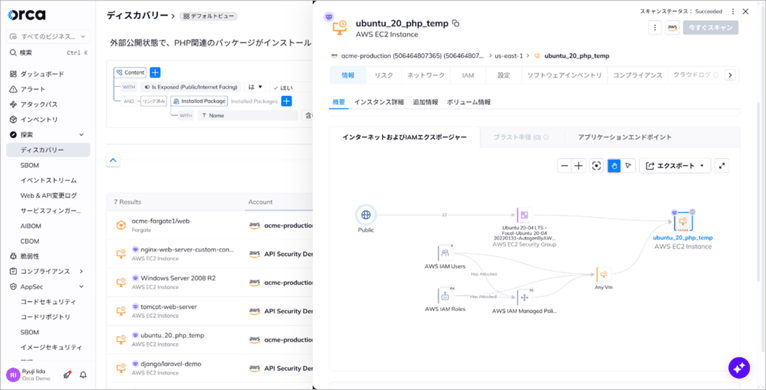766x390 pixels.
Task: Click plus button beside Installed Packages
Action: click(286, 101)
